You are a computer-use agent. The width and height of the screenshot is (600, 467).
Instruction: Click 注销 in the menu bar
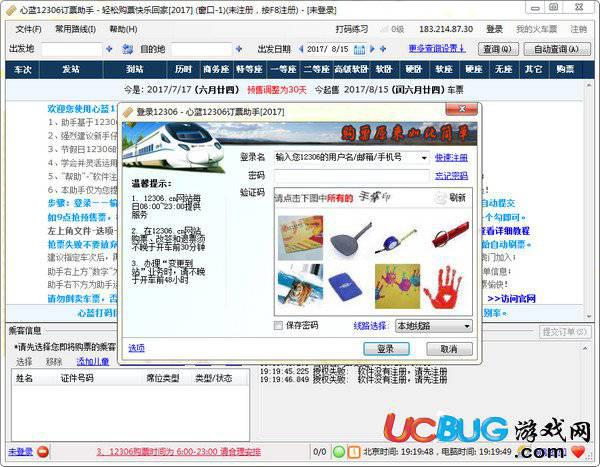click(579, 29)
